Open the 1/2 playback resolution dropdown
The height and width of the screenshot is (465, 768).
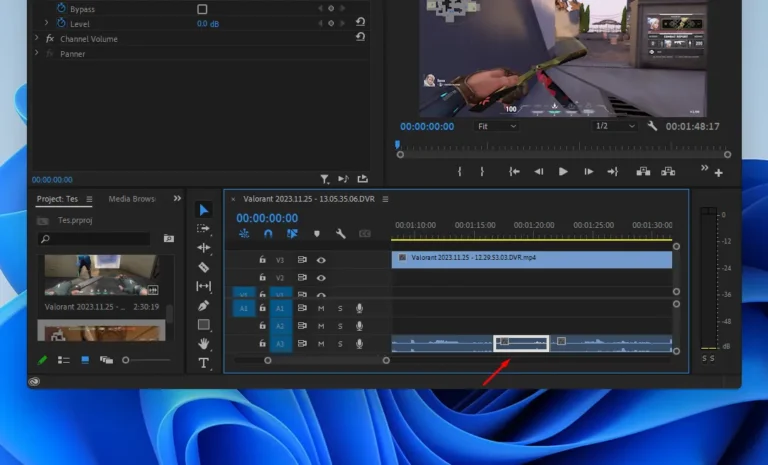pyautogui.click(x=615, y=126)
